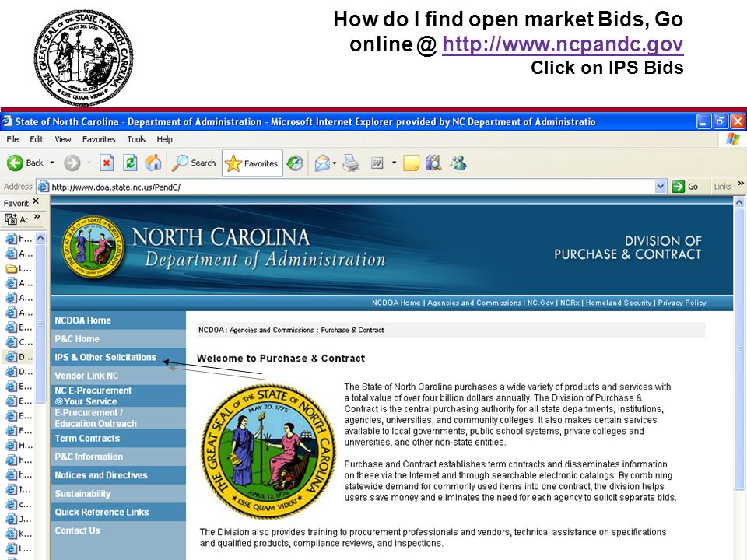
Task: Open Quick Reference Links navigation item
Action: point(102,512)
